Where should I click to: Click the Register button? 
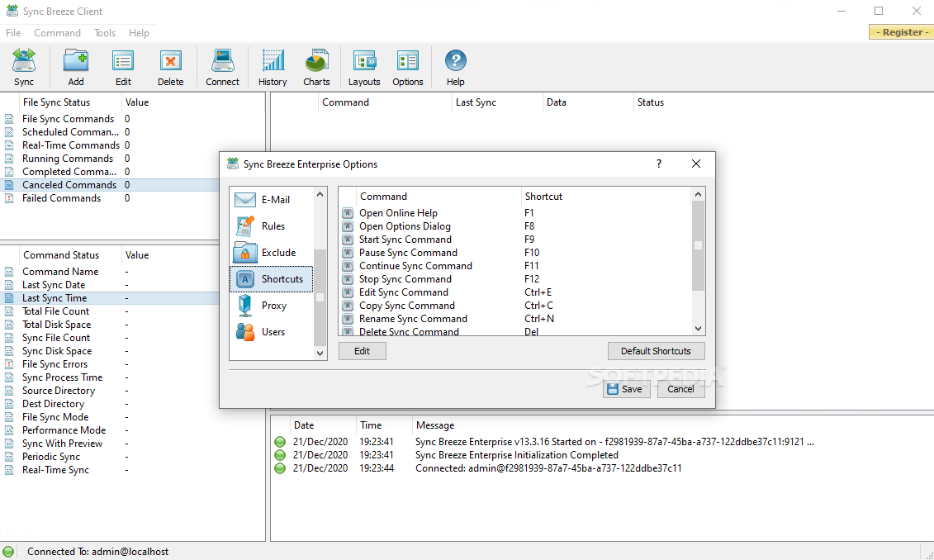click(x=901, y=32)
